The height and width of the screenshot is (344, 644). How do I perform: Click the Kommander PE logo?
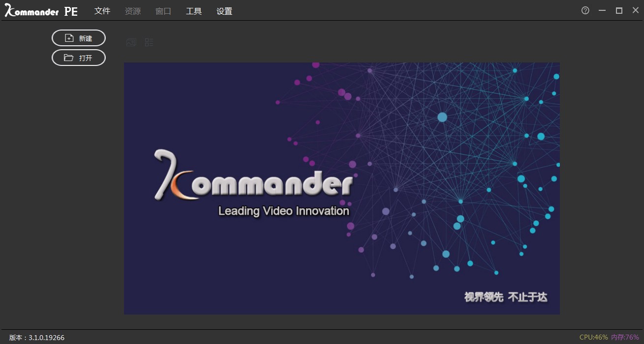tap(41, 11)
